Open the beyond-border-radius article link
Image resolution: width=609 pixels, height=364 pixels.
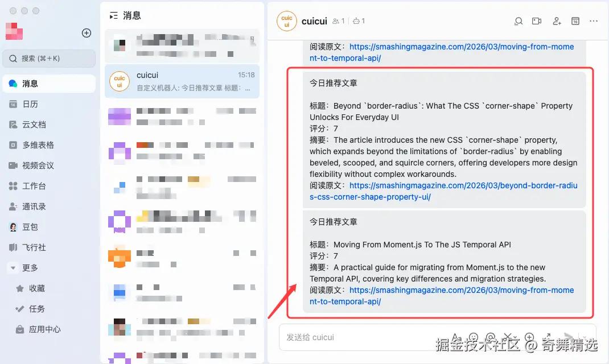[x=443, y=191]
